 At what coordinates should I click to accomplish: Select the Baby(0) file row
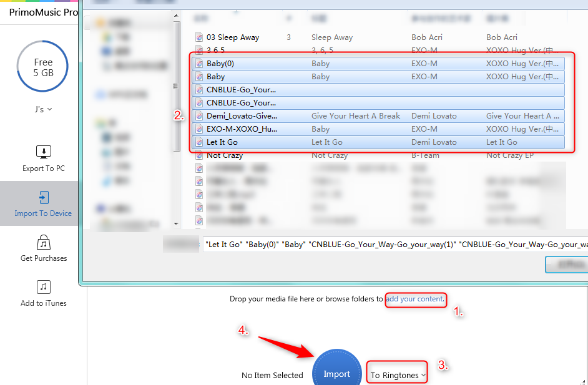(378, 64)
